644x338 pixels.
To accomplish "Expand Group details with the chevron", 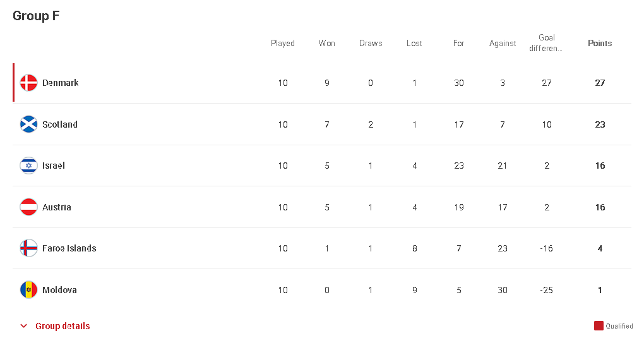I will 24,326.
